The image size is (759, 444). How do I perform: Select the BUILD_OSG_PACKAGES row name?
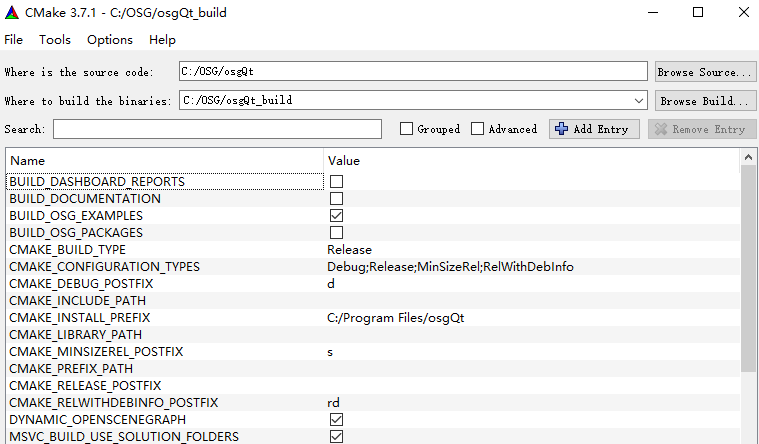[76, 232]
